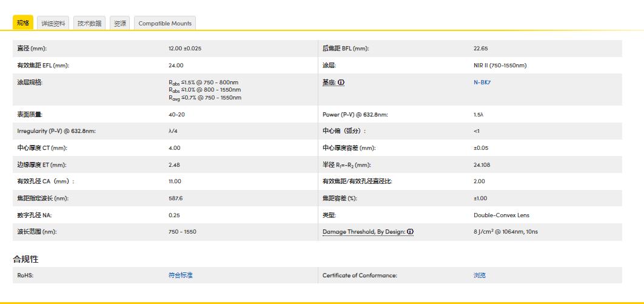
Task: Click the Damage Threshold info icon
Action: click(x=411, y=232)
